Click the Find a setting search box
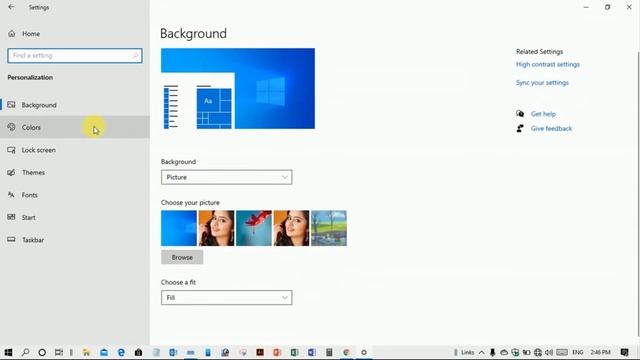The width and height of the screenshot is (640, 360). (75, 56)
